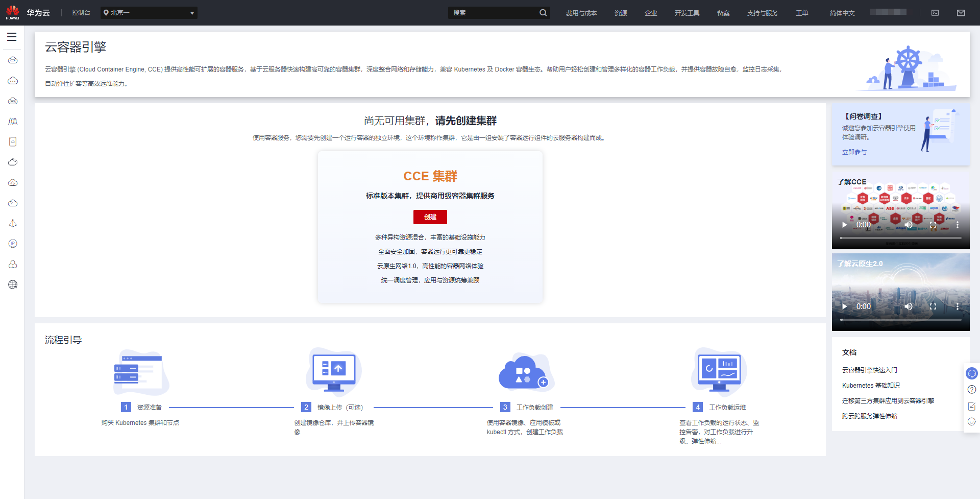
Task: Open the CloudShell terminal icon
Action: coord(935,13)
